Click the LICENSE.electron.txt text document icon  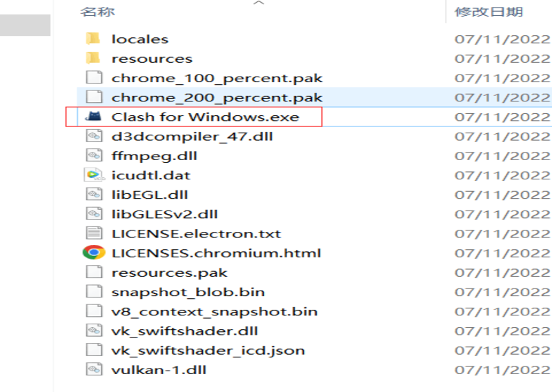point(93,233)
